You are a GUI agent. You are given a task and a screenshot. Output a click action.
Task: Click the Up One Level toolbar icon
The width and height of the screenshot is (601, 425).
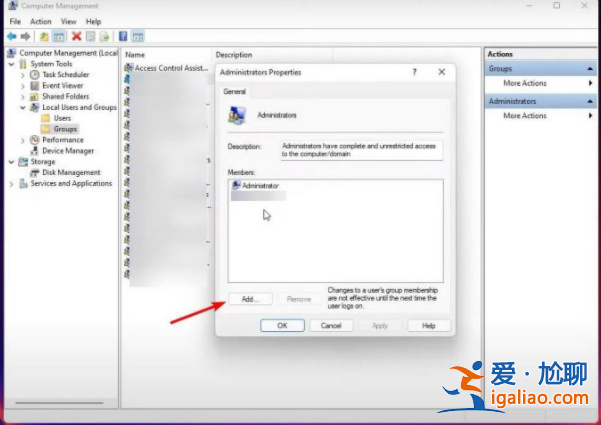coord(44,36)
